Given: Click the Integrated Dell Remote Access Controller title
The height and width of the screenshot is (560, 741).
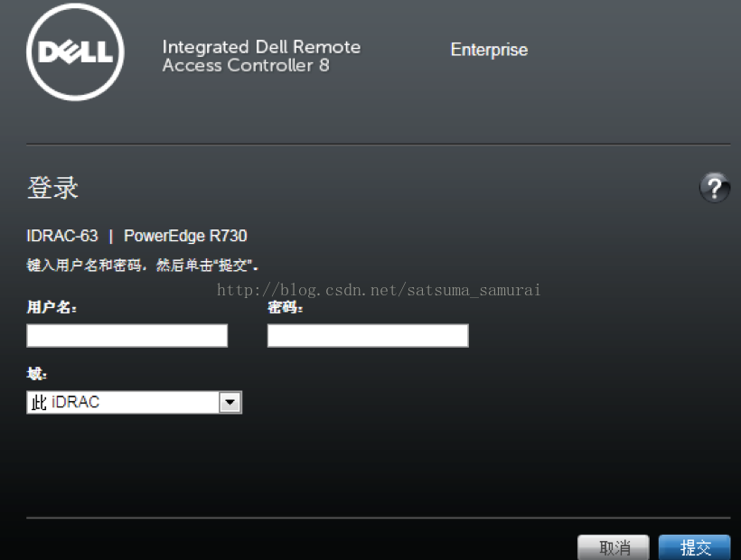Looking at the screenshot, I should pyautogui.click(x=261, y=56).
